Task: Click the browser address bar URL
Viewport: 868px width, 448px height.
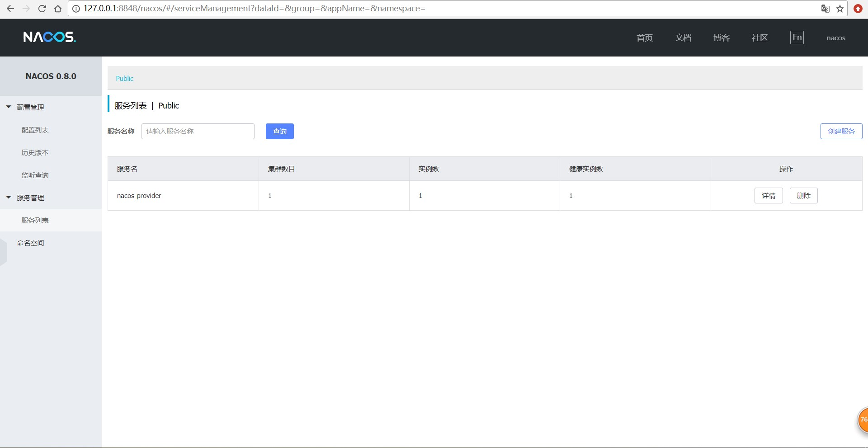Action: point(254,9)
